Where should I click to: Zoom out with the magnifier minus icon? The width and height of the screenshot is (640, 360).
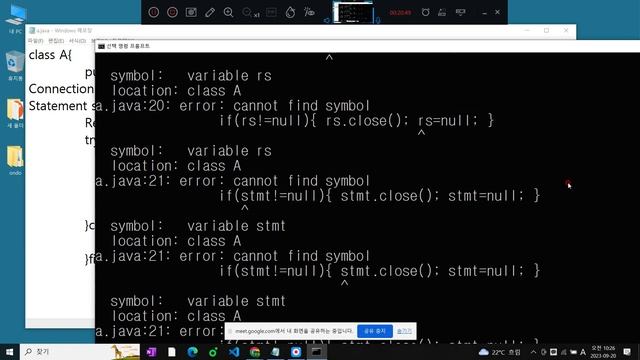[247, 12]
